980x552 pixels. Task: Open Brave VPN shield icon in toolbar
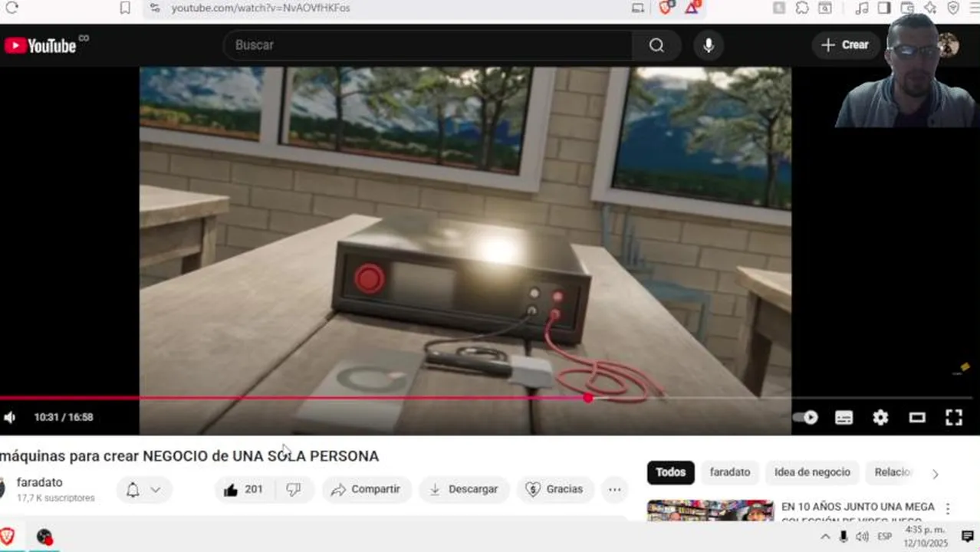tap(953, 8)
